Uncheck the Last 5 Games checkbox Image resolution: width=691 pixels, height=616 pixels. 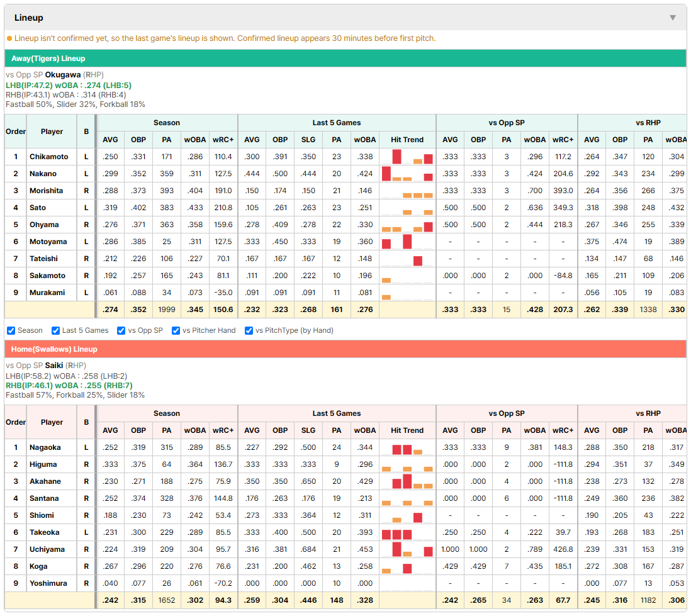tap(55, 330)
